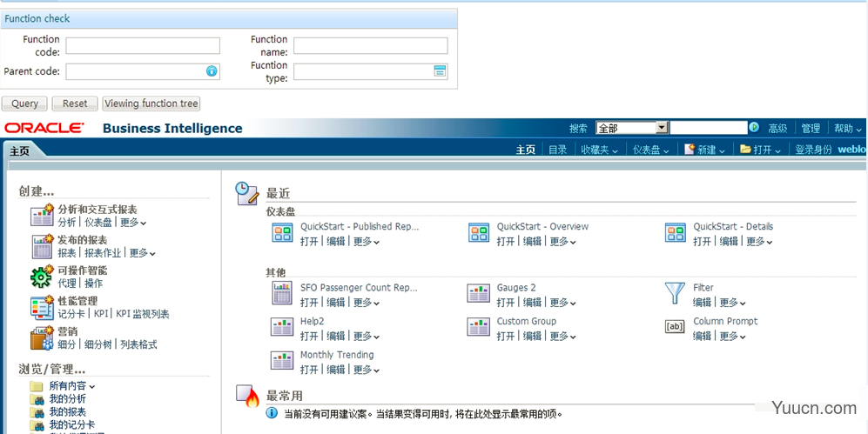Click the Function code input field
This screenshot has height=434, width=868.
[143, 45]
